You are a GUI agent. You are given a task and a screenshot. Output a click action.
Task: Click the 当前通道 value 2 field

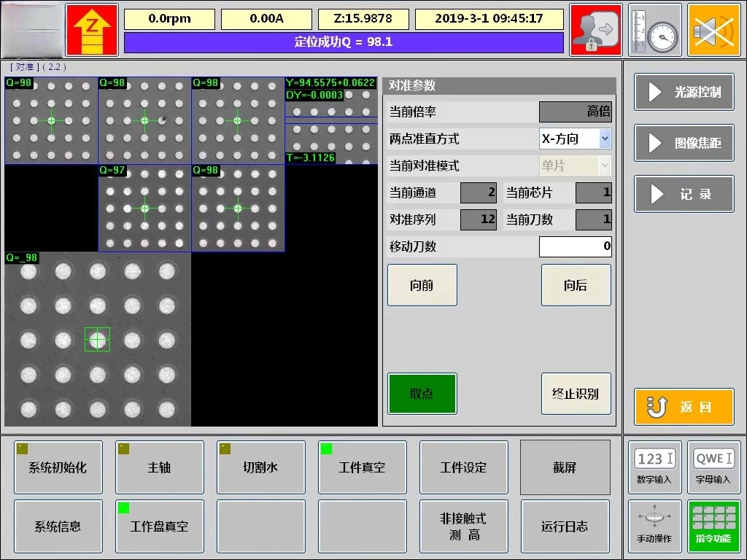click(x=479, y=192)
